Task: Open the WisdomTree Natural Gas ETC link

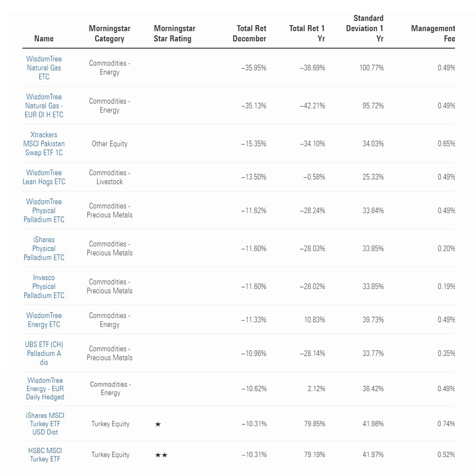Action: (x=44, y=68)
